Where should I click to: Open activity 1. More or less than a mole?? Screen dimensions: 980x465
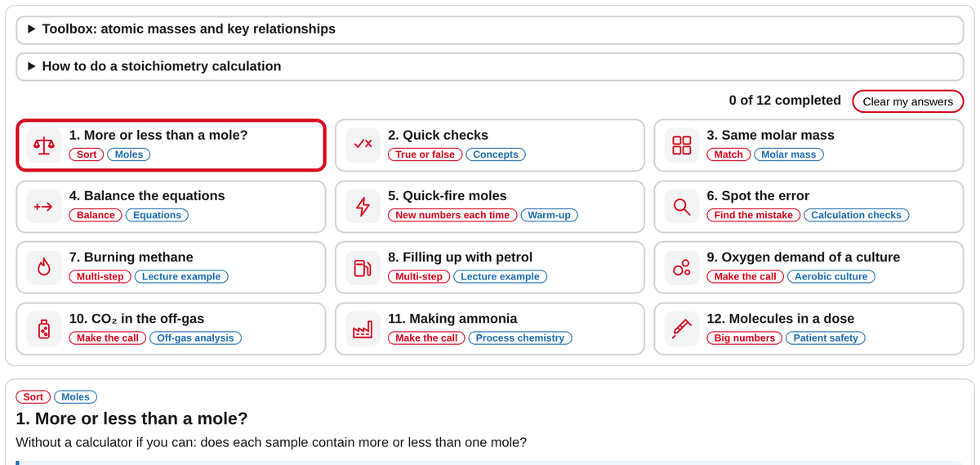click(171, 145)
